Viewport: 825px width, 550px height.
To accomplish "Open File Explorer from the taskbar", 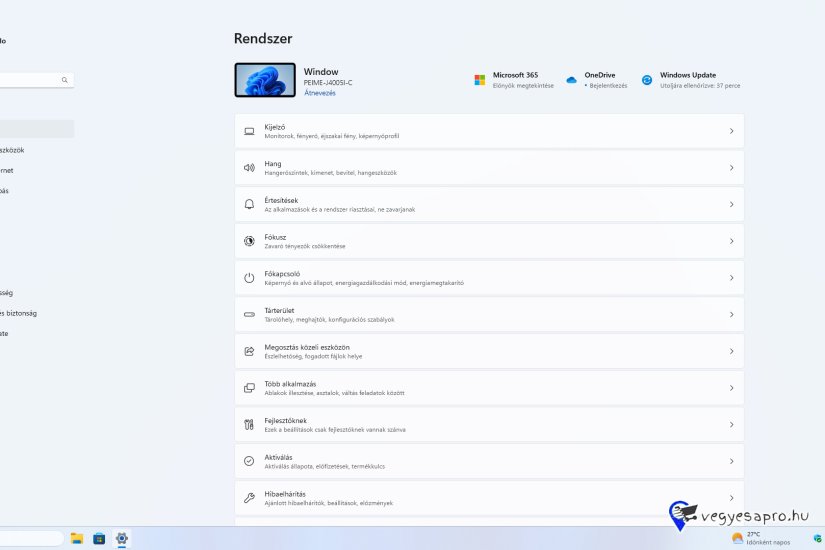I will pos(77,538).
